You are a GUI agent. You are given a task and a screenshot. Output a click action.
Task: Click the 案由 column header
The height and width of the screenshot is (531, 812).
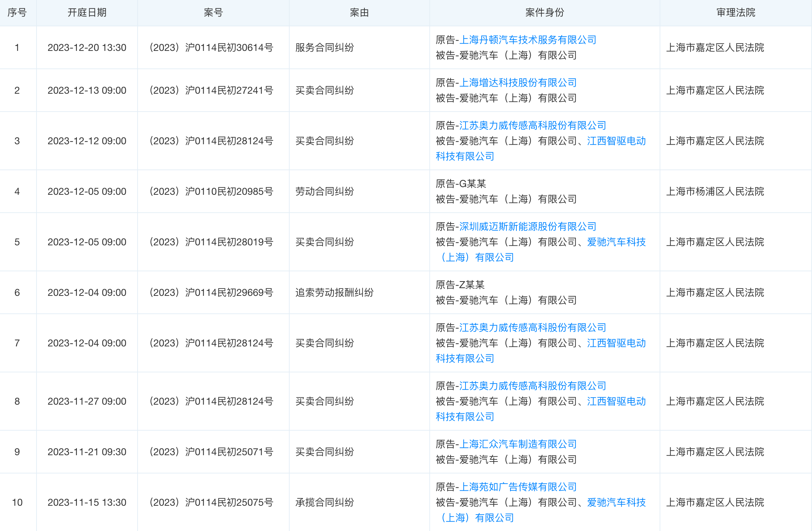(x=359, y=13)
